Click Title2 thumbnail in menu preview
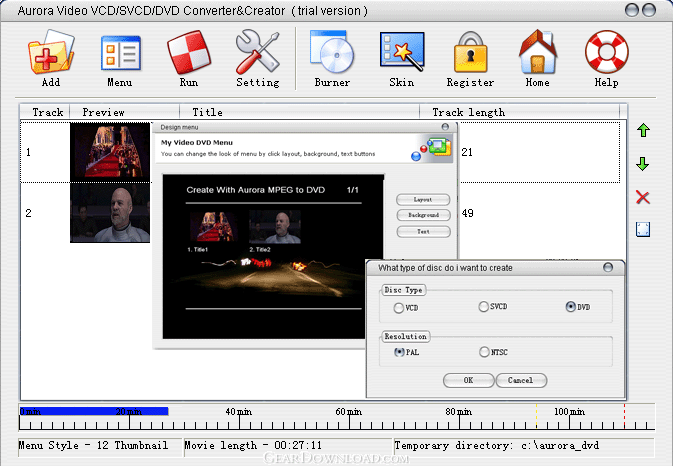Screen dimensions: 673x466 pos(275,227)
